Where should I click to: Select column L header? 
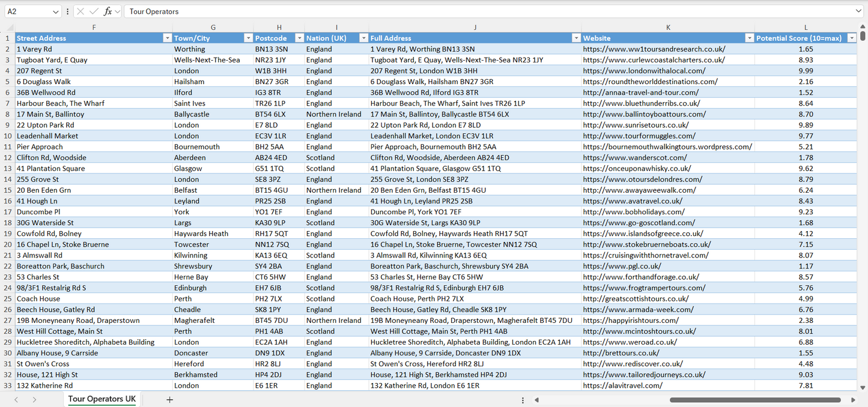coord(806,27)
